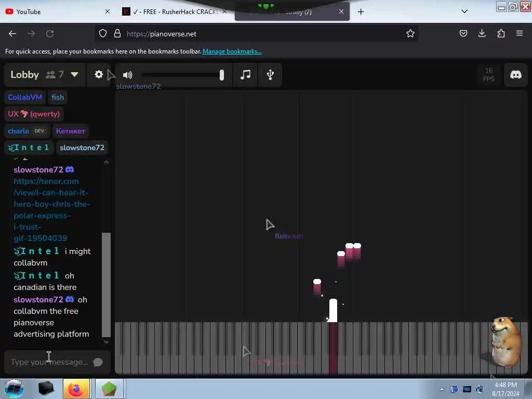Select the Кетикет user chip
The image size is (532, 399).
coord(71,131)
